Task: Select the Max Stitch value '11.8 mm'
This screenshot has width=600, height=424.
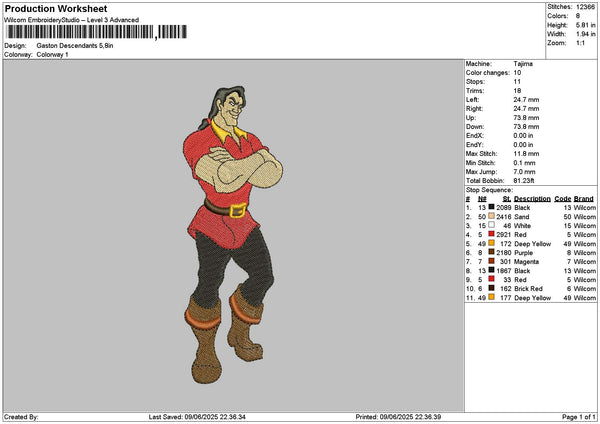Action: 527,154
